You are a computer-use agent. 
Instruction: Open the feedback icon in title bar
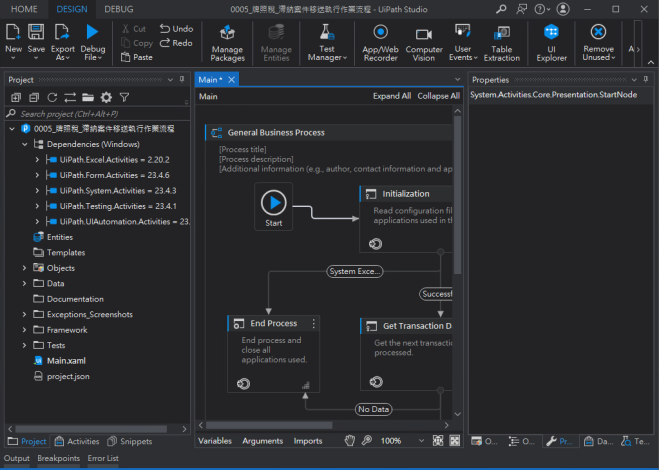(x=522, y=9)
